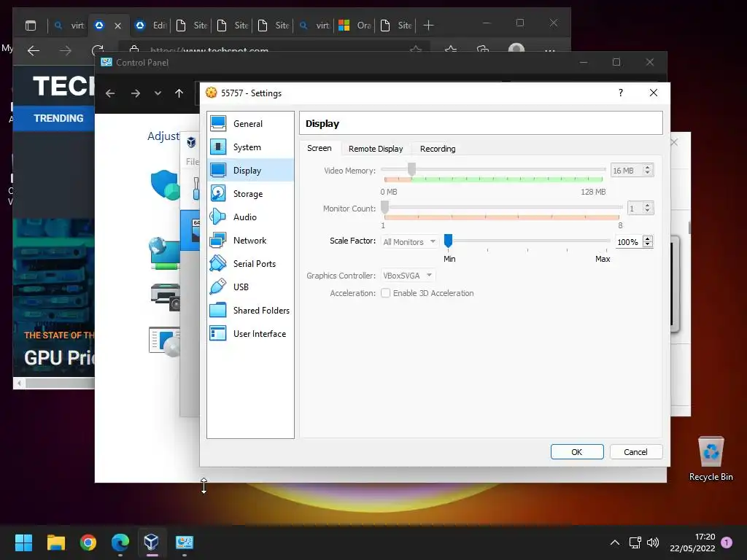Open Graphics Controller VBoxSVGA dropdown
This screenshot has height=560, width=747.
tap(408, 275)
